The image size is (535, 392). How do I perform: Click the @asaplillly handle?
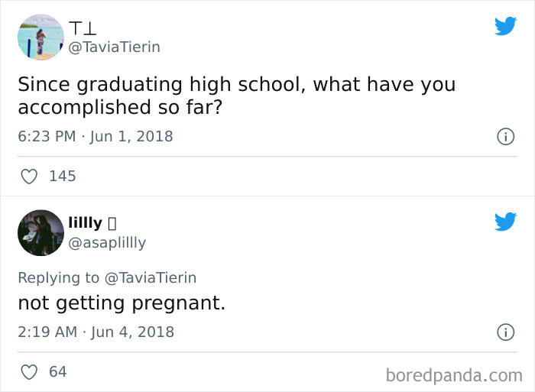(107, 243)
